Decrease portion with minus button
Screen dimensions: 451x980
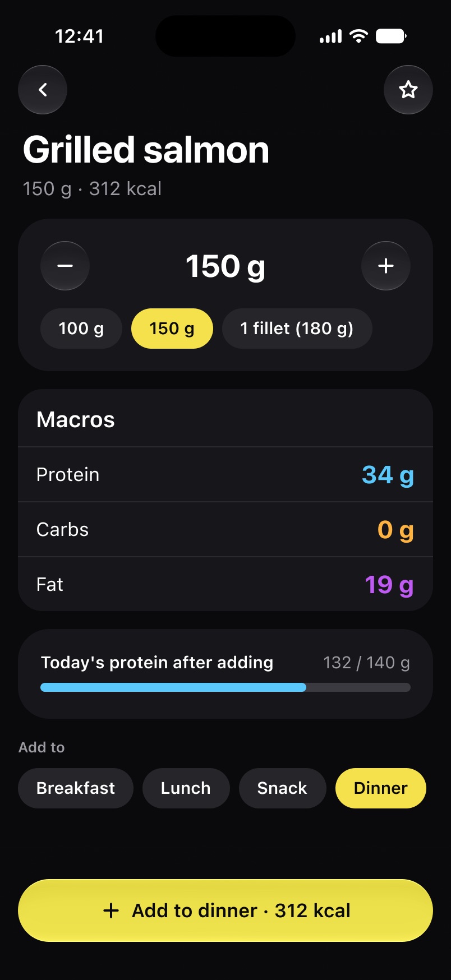(x=65, y=266)
